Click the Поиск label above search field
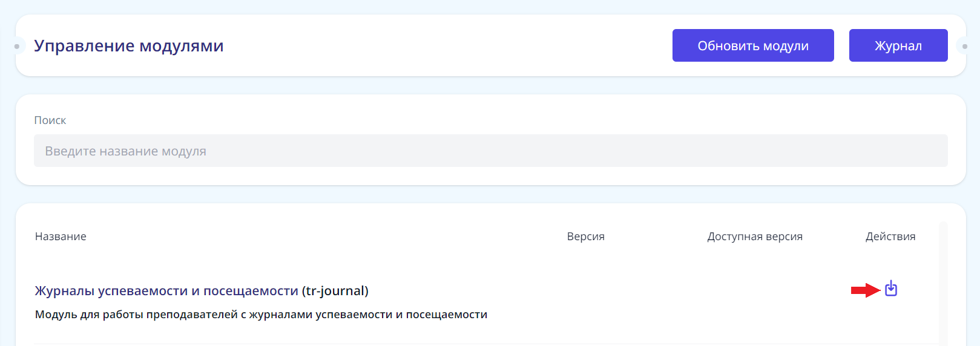Viewport: 980px width, 346px height. pos(50,120)
